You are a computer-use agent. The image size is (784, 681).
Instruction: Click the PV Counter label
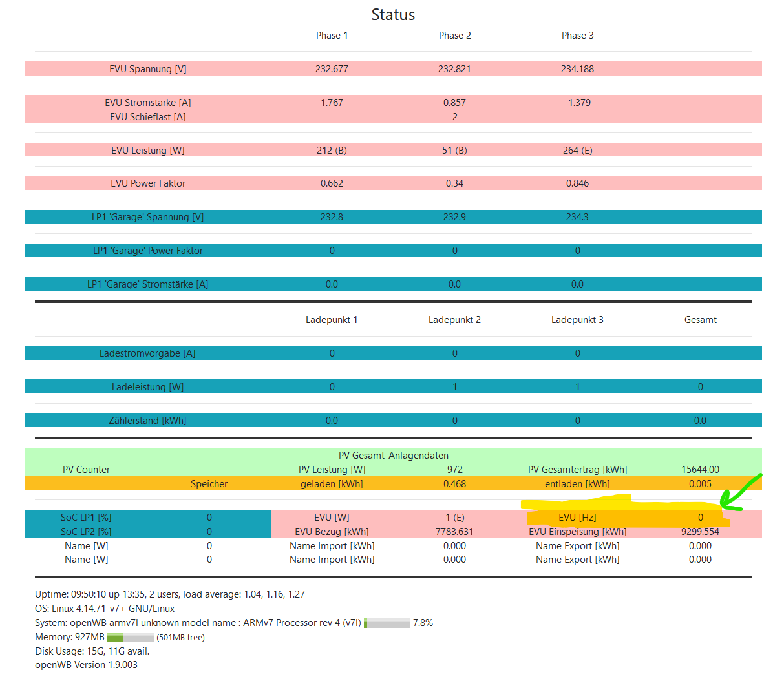pos(87,470)
